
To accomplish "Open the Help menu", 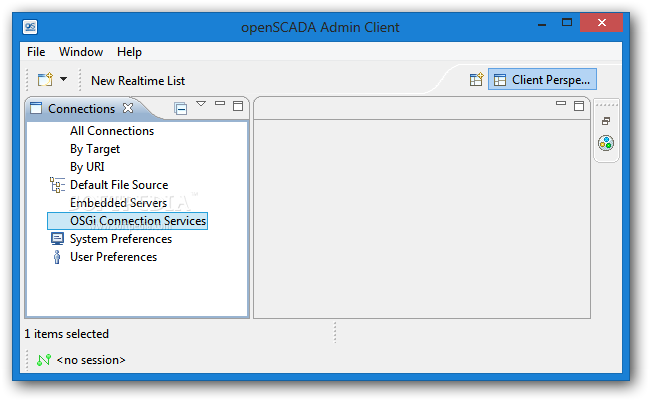I will pyautogui.click(x=129, y=52).
